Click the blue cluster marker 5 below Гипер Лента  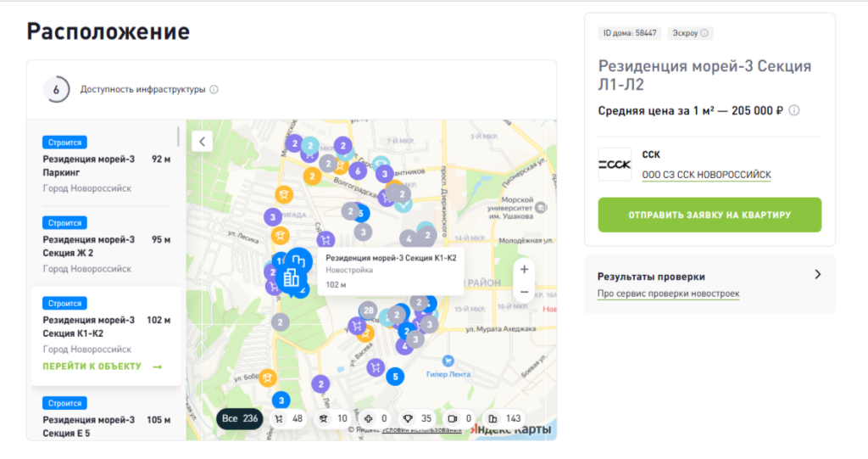[395, 377]
